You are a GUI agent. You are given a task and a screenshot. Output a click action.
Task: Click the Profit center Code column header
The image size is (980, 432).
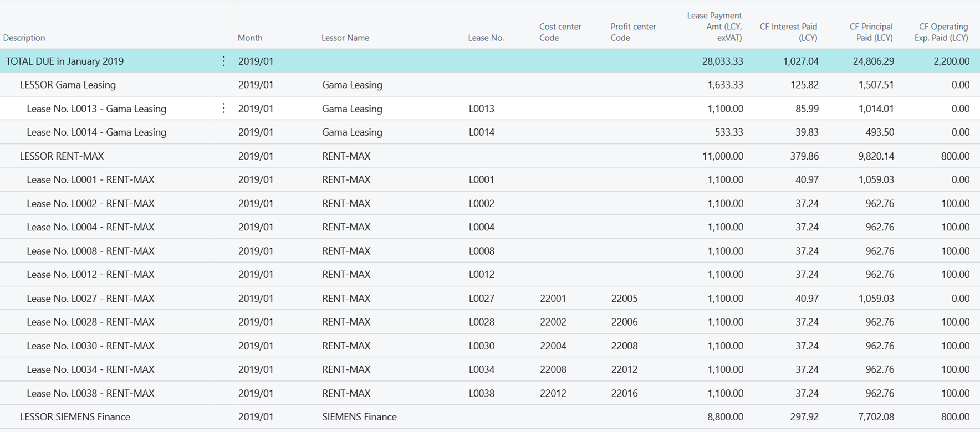633,32
